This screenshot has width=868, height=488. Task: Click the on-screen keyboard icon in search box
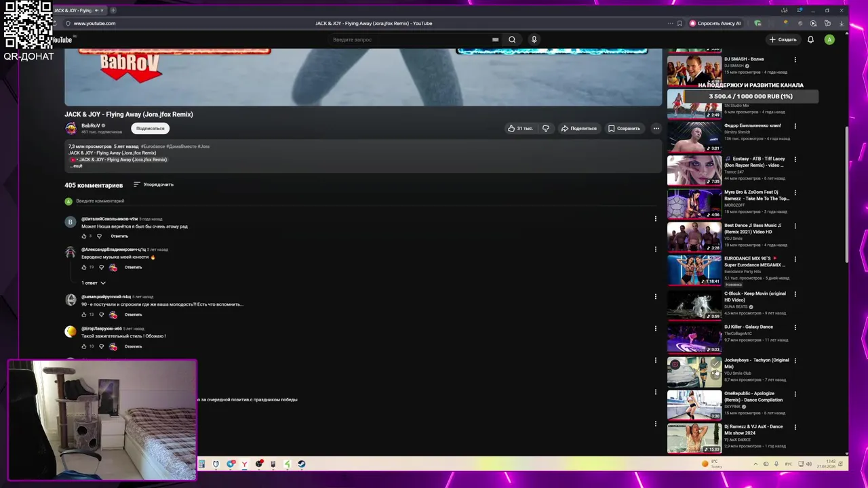[x=495, y=39]
